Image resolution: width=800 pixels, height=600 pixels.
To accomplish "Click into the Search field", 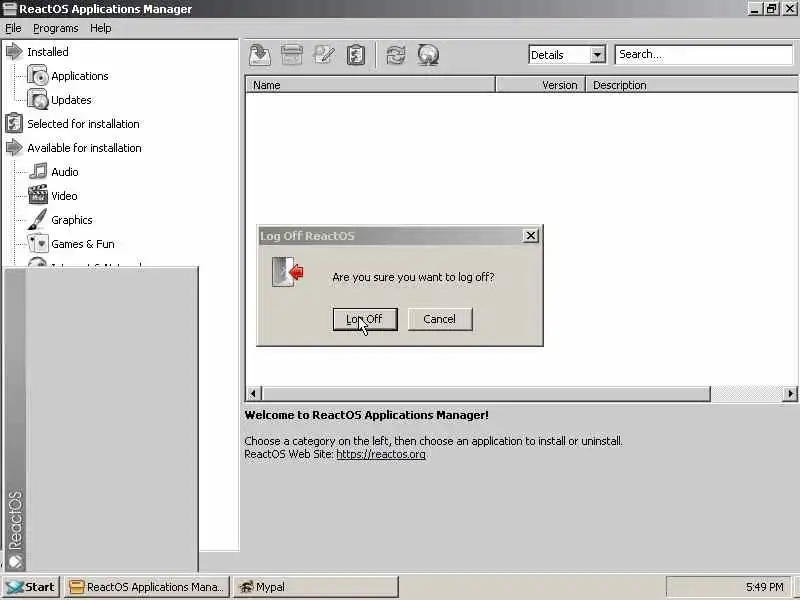I will point(704,55).
